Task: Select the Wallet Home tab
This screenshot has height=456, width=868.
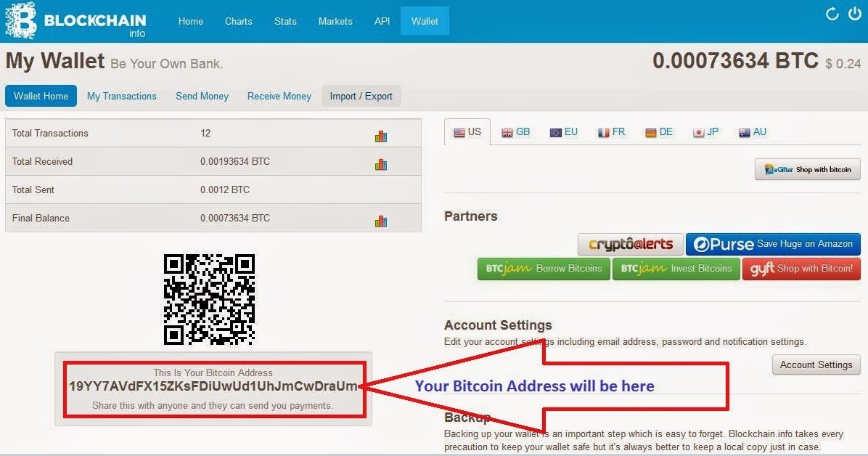Action: [41, 96]
